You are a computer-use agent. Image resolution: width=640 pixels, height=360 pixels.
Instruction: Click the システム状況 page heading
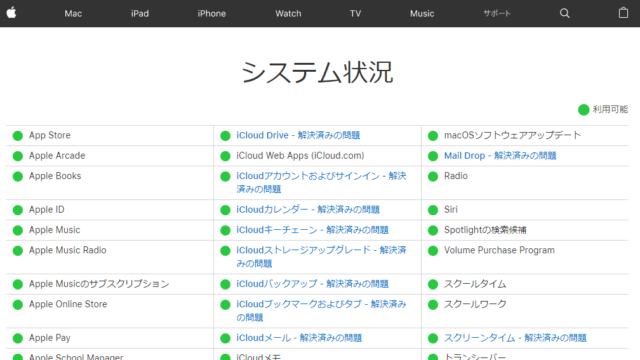317,72
